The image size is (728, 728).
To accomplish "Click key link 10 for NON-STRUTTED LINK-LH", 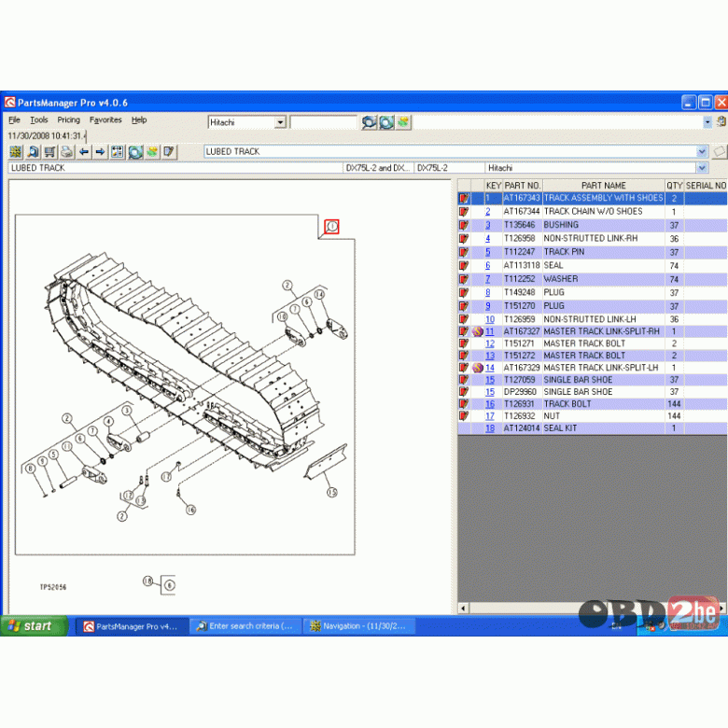I will (x=490, y=319).
